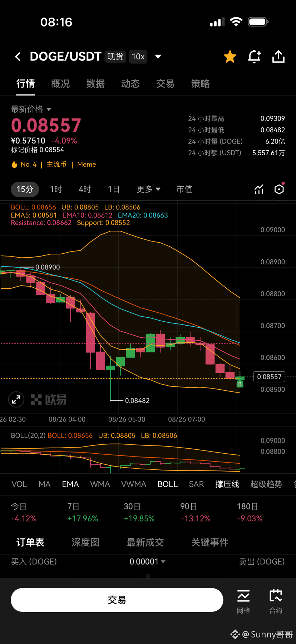Tap 7日 +17.96% performance
The image size is (296, 644).
coord(83,513)
